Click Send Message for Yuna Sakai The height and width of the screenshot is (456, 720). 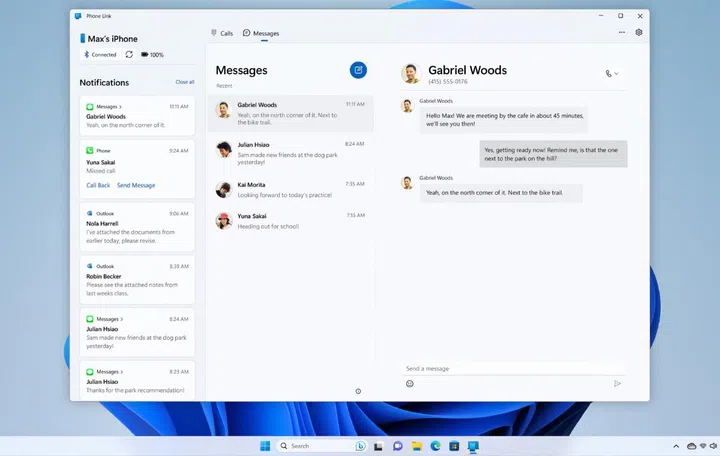pyautogui.click(x=136, y=185)
